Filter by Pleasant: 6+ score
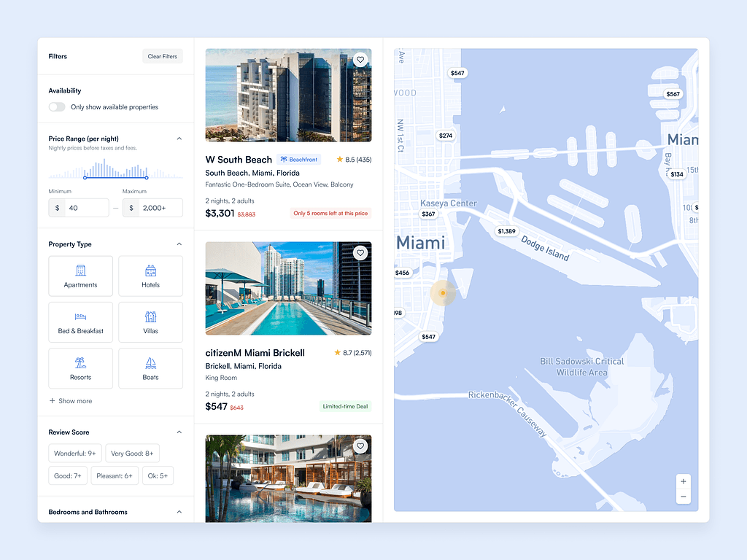The image size is (747, 560). point(115,475)
